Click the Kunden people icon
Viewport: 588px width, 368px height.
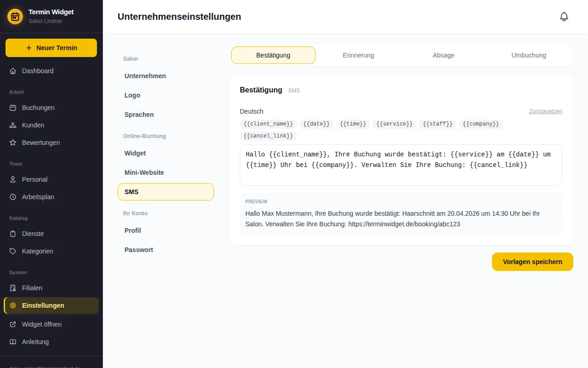(13, 125)
